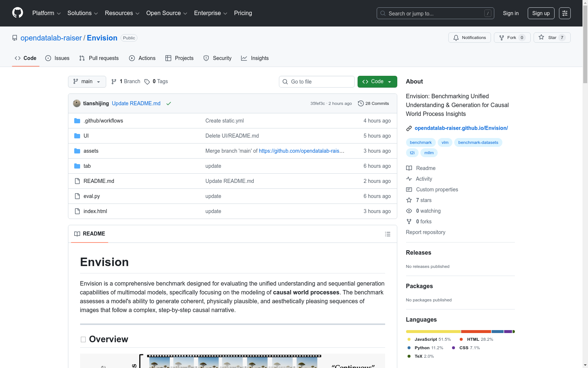
Task: Click the history clock icon beside 28 Commits
Action: pos(361,103)
